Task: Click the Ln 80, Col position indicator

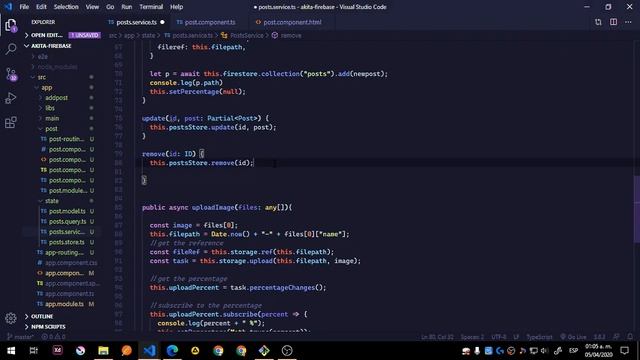Action: pyautogui.click(x=437, y=337)
